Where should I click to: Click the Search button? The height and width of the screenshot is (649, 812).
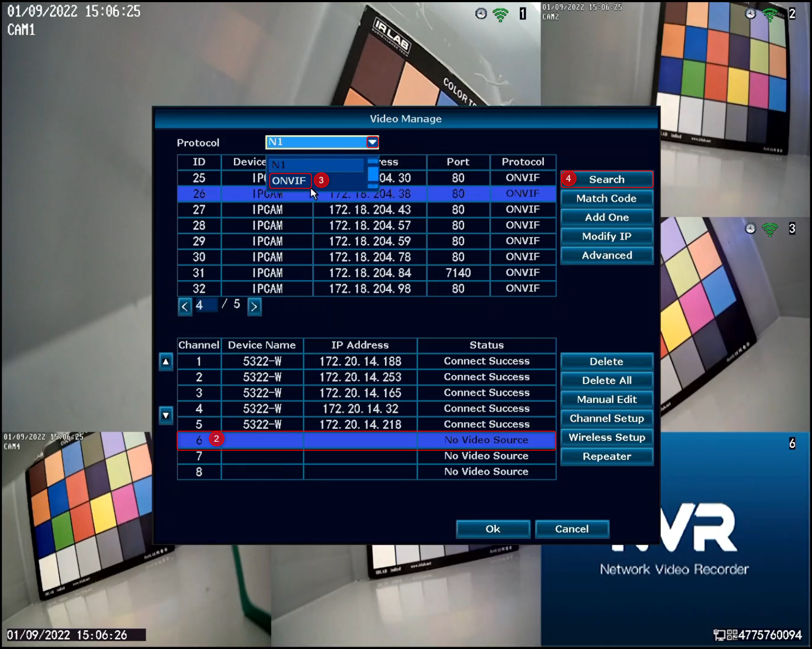tap(607, 179)
